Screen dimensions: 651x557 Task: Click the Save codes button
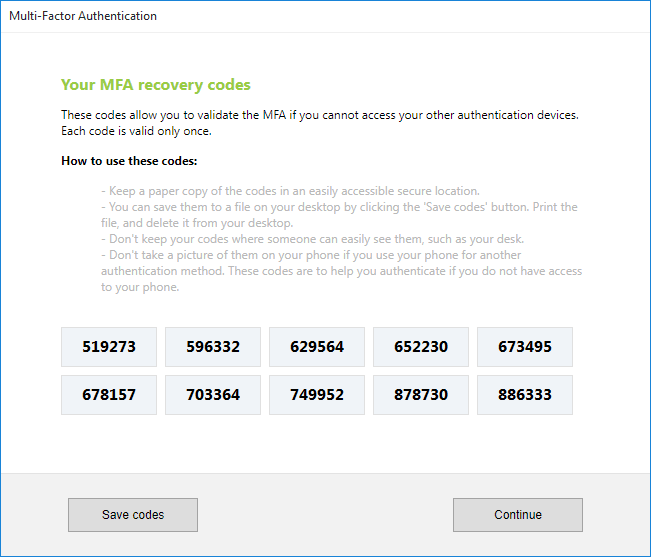point(133,515)
